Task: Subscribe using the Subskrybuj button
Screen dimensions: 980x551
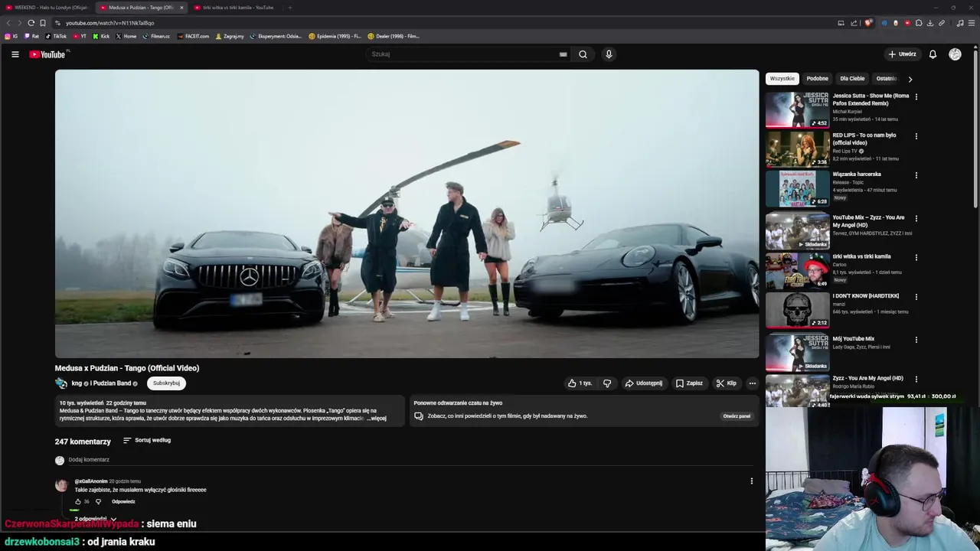Action: click(166, 383)
